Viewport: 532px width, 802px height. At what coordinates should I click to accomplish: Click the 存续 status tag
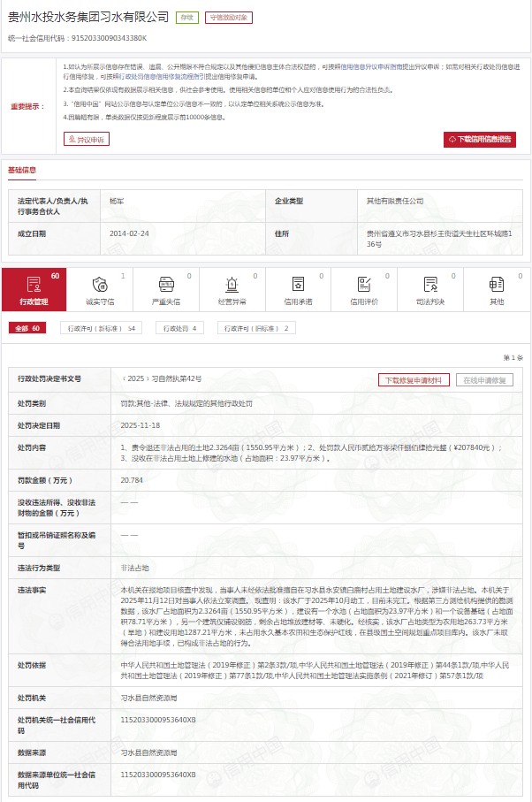[x=187, y=18]
